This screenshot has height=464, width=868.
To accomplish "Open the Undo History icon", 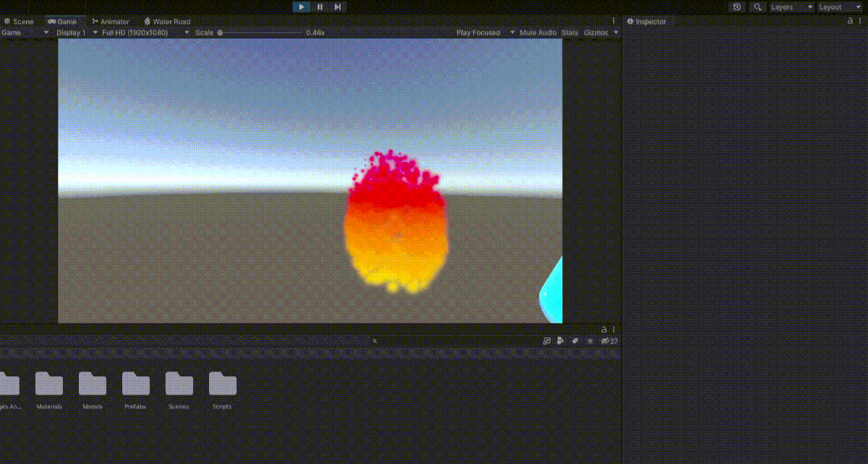I will point(737,7).
